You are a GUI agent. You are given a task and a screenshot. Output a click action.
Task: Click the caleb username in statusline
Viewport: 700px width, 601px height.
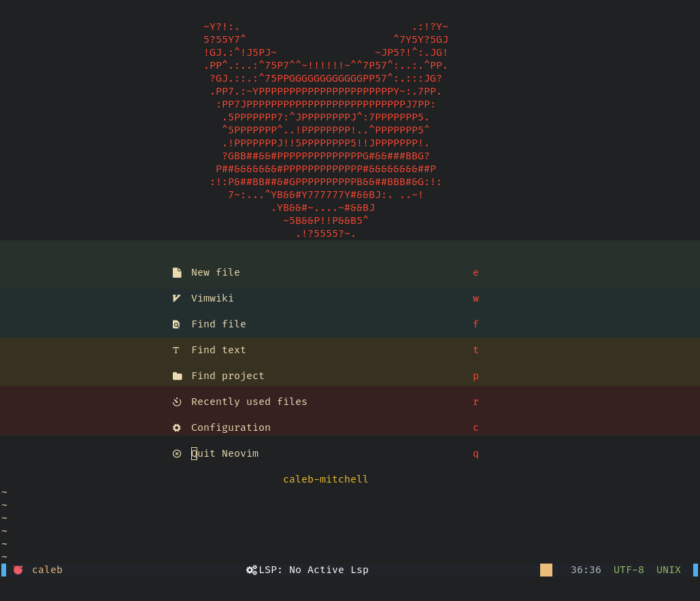tap(47, 570)
